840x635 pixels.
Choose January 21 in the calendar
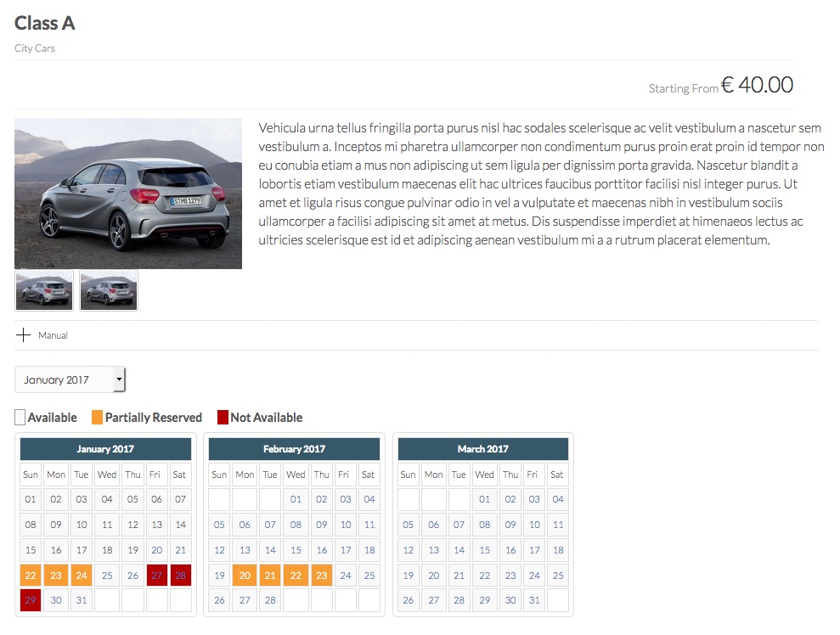point(181,550)
